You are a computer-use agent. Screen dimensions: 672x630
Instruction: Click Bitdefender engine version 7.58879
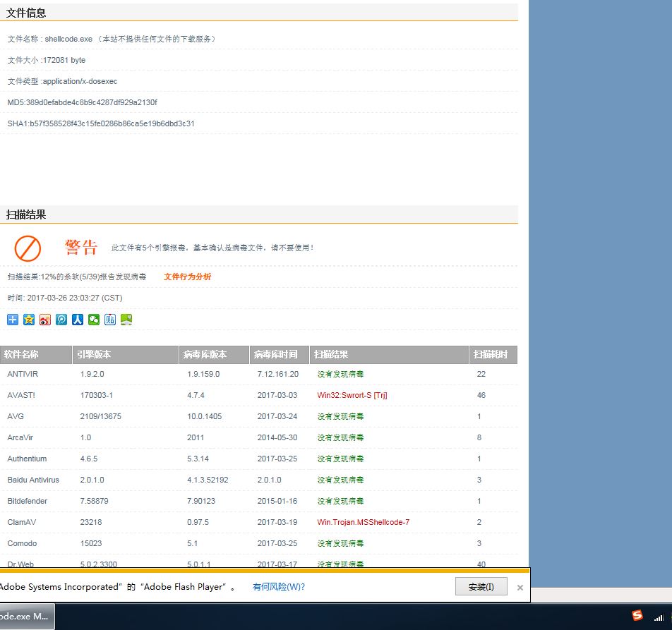pos(95,501)
